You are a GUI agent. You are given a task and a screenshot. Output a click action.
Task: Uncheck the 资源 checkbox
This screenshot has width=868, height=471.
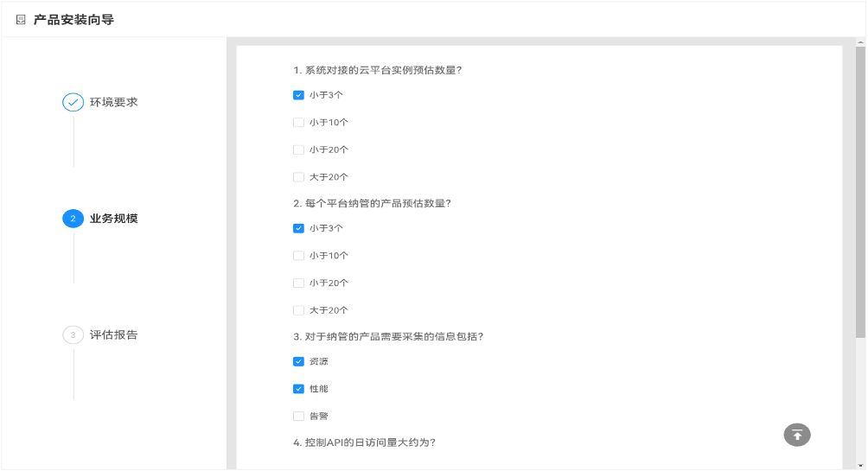point(298,362)
